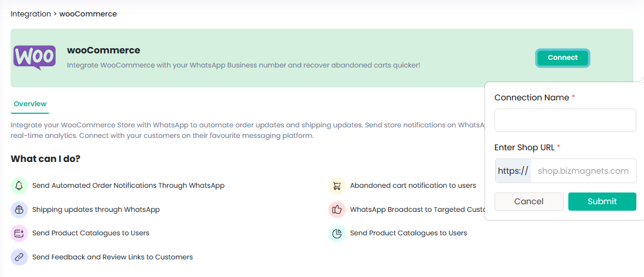The image size is (644, 277).
Task: Cancel the connection form
Action: (x=528, y=201)
